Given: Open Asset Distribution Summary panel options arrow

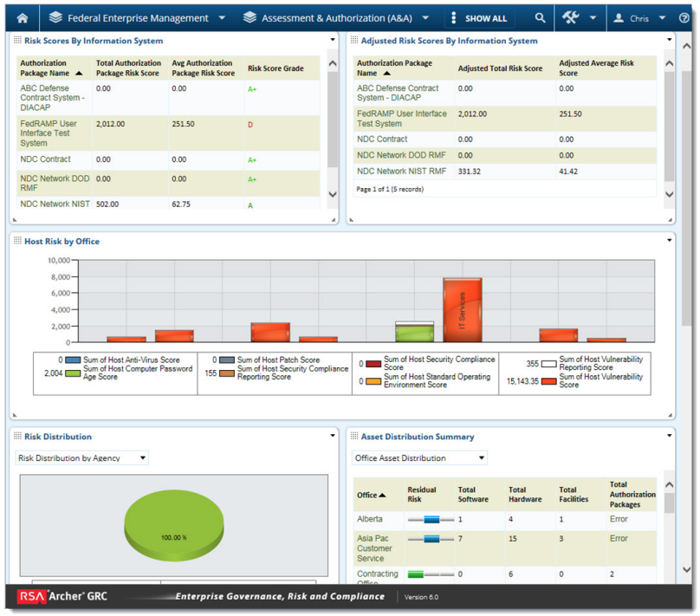Looking at the screenshot, I should 669,435.
